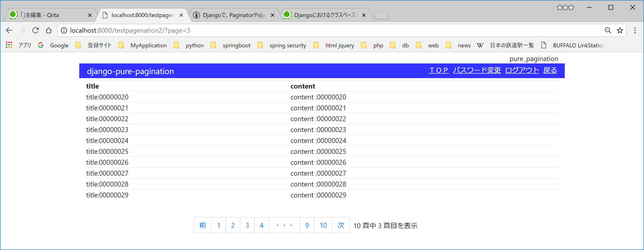This screenshot has height=250, width=644.
Task: Click the Google G bookmark icon
Action: 41,45
